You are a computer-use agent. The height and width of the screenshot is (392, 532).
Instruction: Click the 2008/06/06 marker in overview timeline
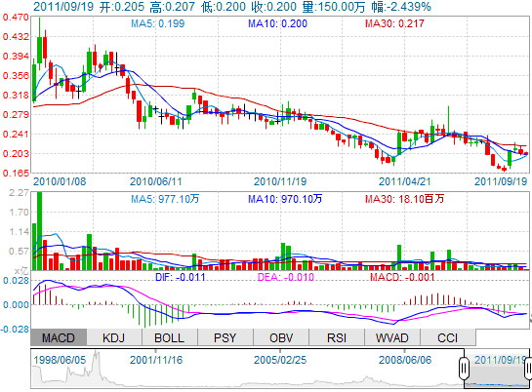coord(405,360)
